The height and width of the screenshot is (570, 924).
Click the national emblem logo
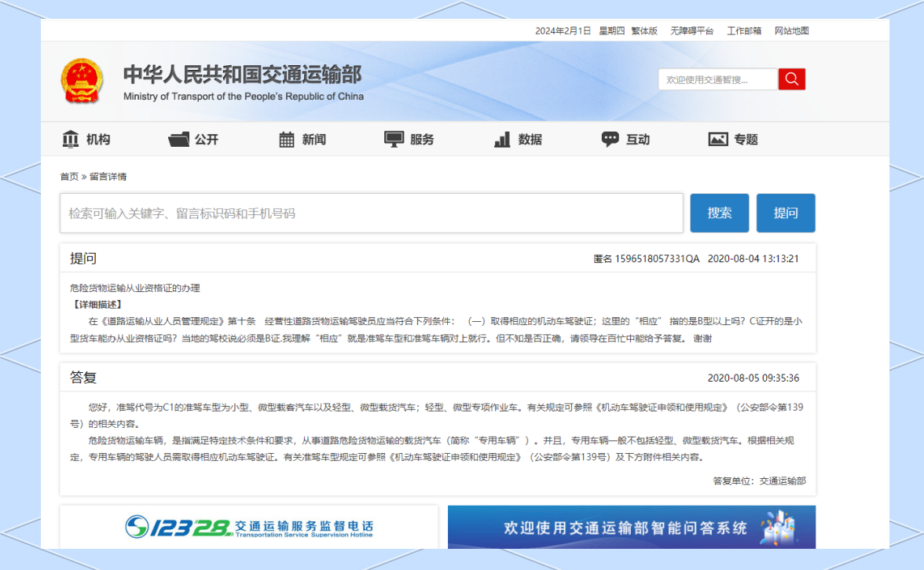[82, 81]
